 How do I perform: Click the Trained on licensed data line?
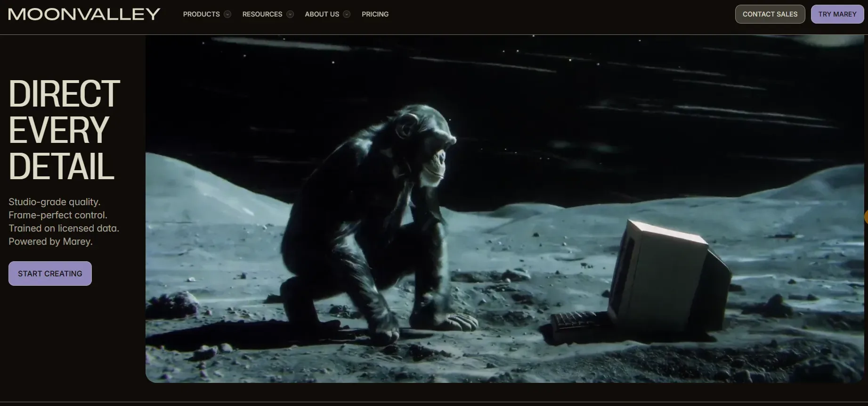64,228
